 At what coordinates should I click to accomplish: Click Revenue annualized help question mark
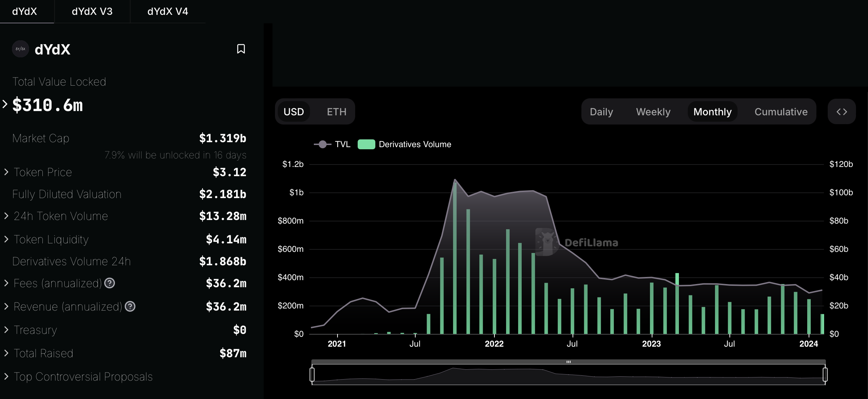(130, 307)
